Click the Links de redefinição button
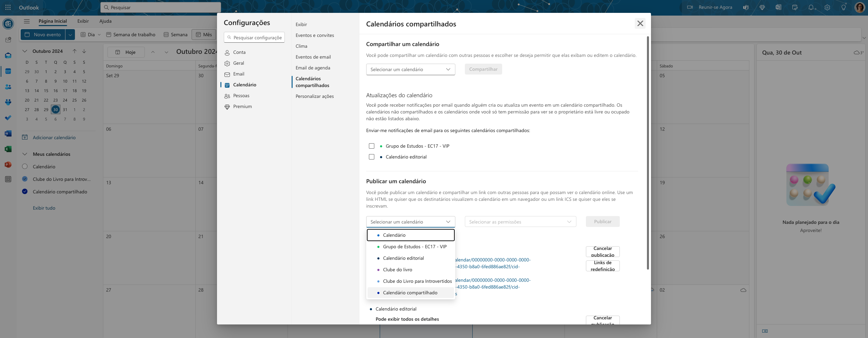Viewport: 868px width, 338px height. click(603, 266)
